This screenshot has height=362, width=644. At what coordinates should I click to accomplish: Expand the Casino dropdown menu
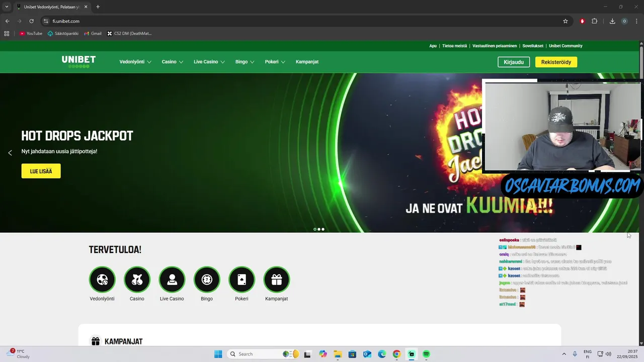tap(173, 62)
